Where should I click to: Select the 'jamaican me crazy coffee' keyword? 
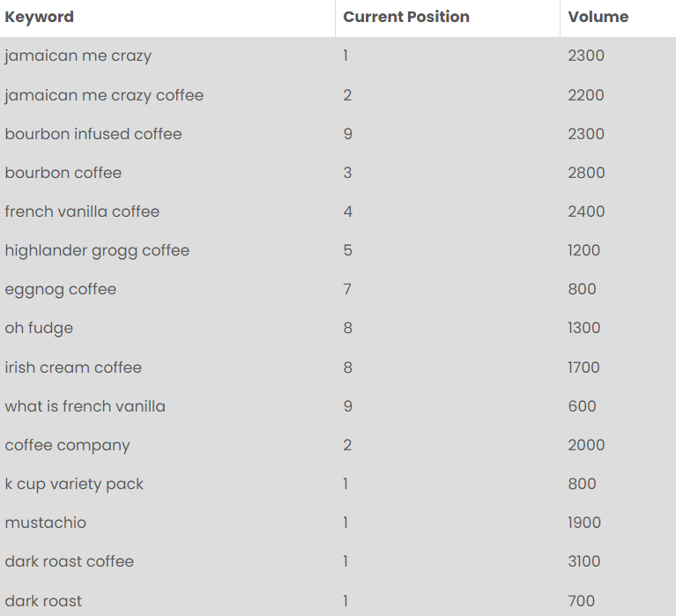(x=104, y=95)
